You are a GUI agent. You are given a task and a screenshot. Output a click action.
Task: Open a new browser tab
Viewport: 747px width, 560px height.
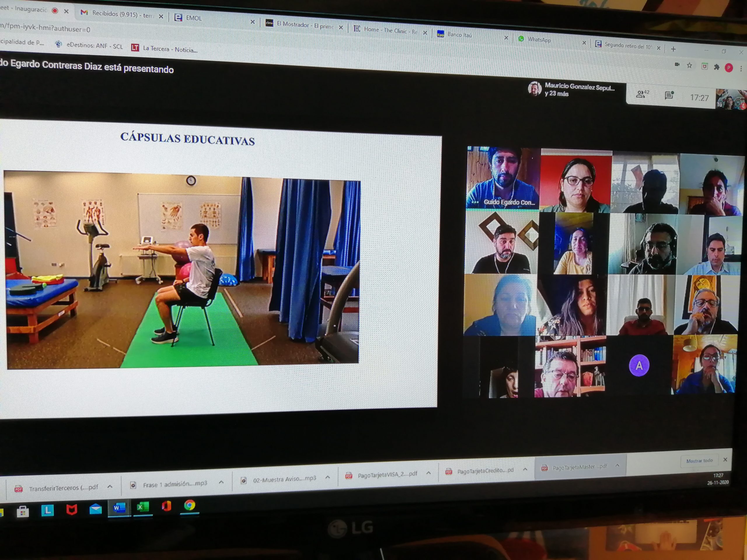[x=673, y=49]
